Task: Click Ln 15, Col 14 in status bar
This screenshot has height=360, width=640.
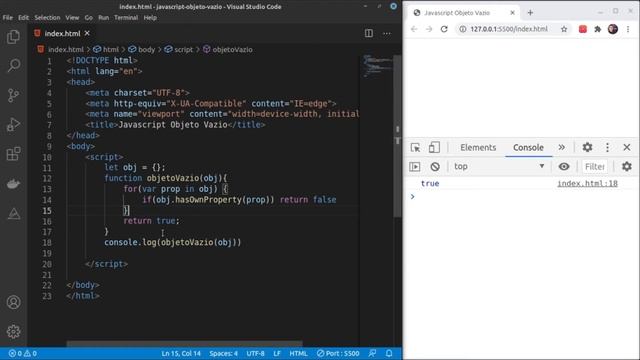Action: coord(181,353)
